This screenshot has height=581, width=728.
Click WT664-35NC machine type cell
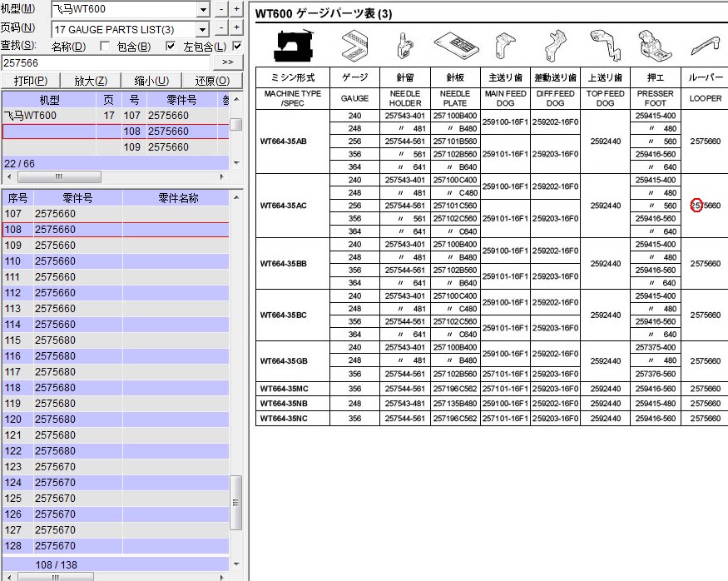click(x=293, y=419)
